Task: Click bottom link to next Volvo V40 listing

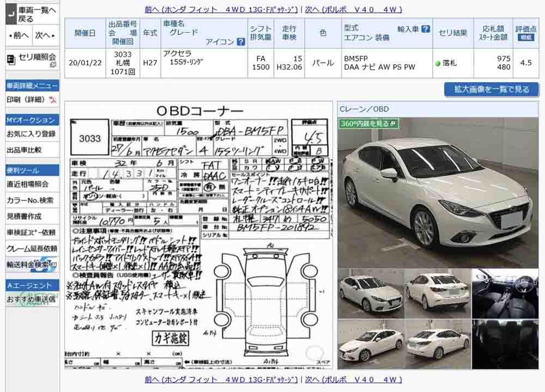Action: point(354,380)
